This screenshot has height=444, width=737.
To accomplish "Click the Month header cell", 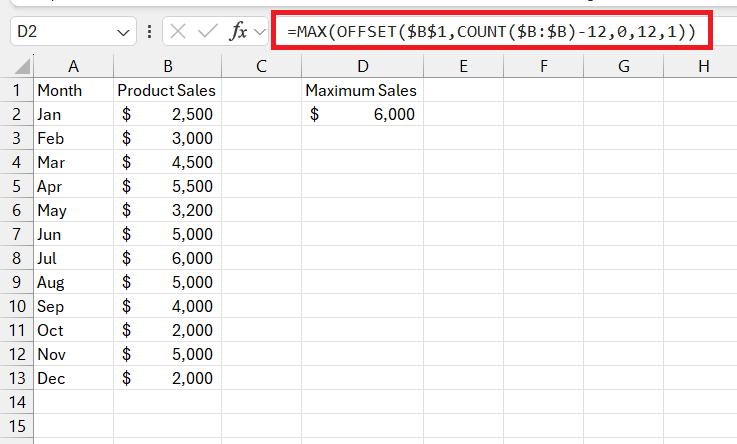I will click(x=73, y=90).
